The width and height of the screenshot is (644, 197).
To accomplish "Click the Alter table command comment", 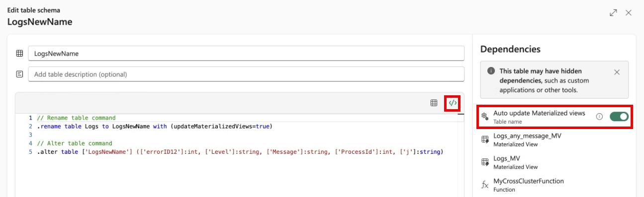I will (75, 143).
